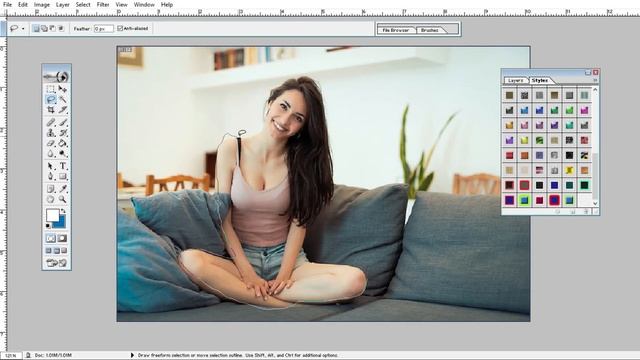Click the foreground white color swatch

[x=52, y=215]
